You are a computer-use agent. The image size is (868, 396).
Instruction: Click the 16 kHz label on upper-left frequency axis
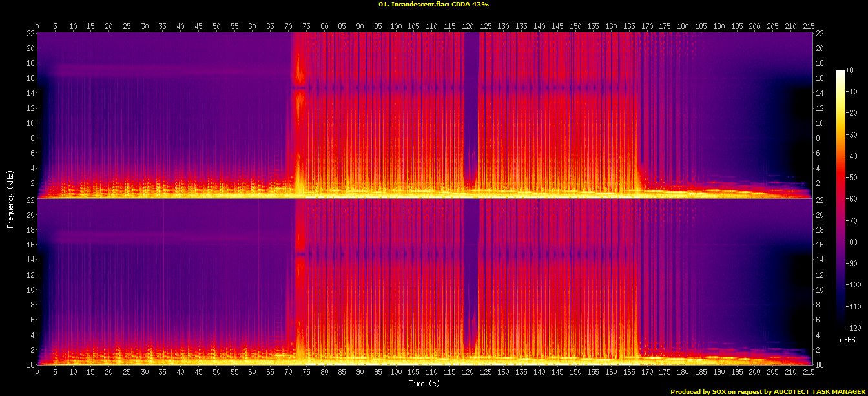pos(29,78)
